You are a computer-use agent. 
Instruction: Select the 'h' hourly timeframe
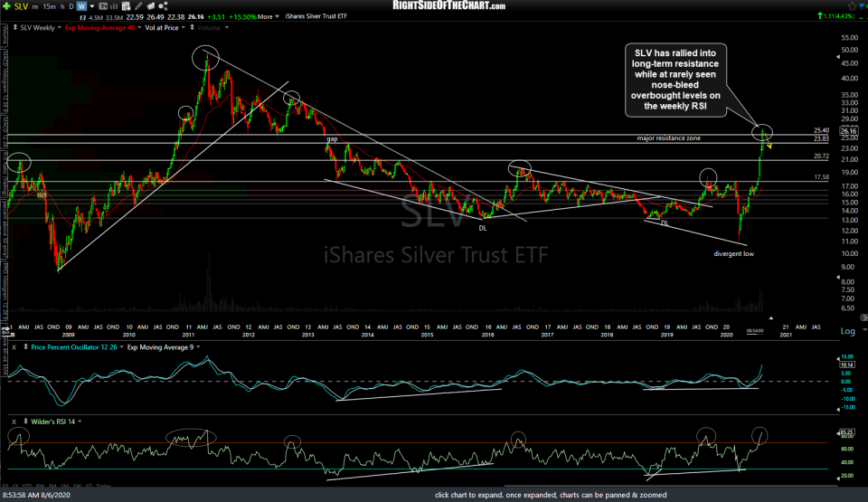62,6
